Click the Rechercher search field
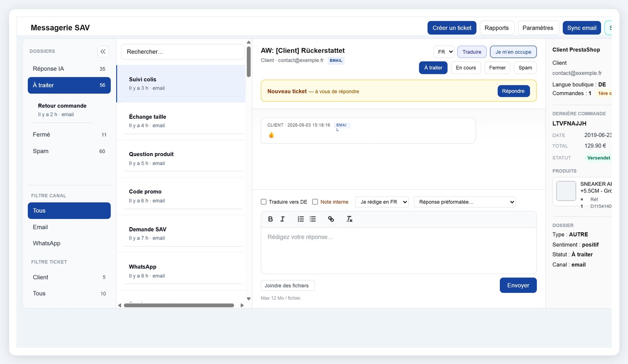The width and height of the screenshot is (628, 364). (x=183, y=52)
